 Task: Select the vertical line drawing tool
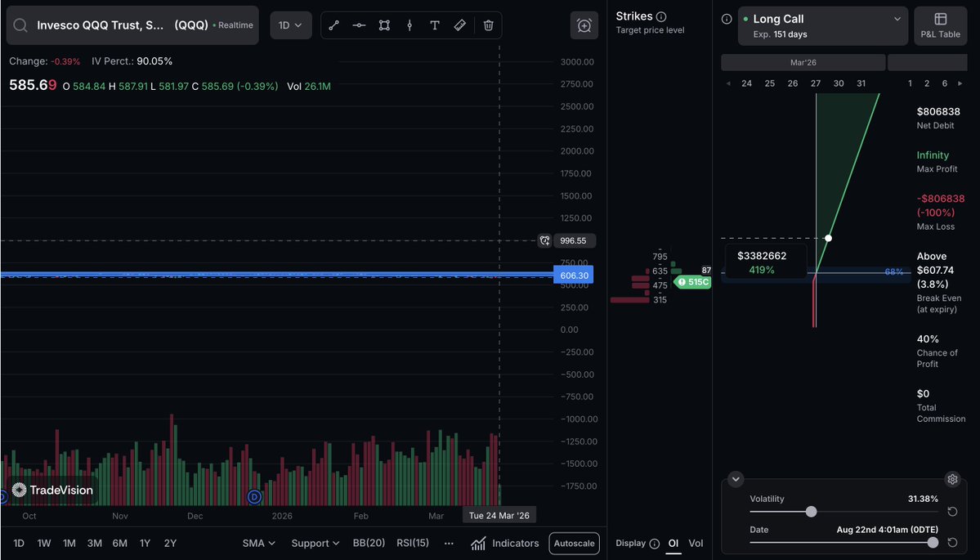[409, 25]
